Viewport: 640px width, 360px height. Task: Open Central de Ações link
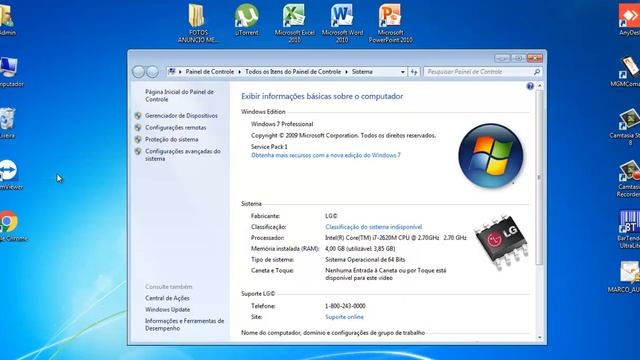(x=167, y=298)
